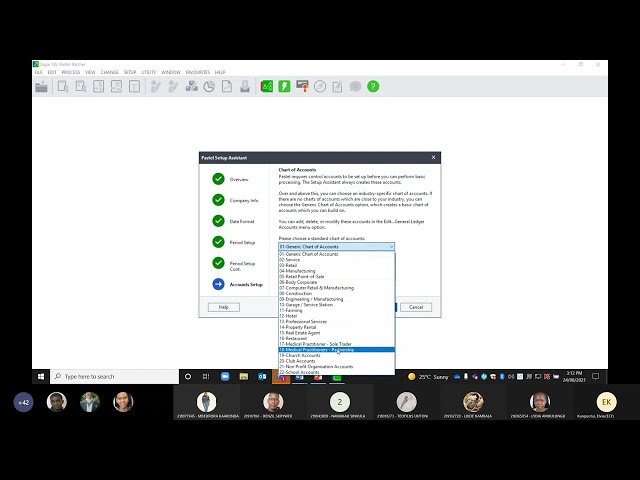Choose 19-Church Accounts option
This screenshot has width=640, height=480.
pyautogui.click(x=337, y=356)
